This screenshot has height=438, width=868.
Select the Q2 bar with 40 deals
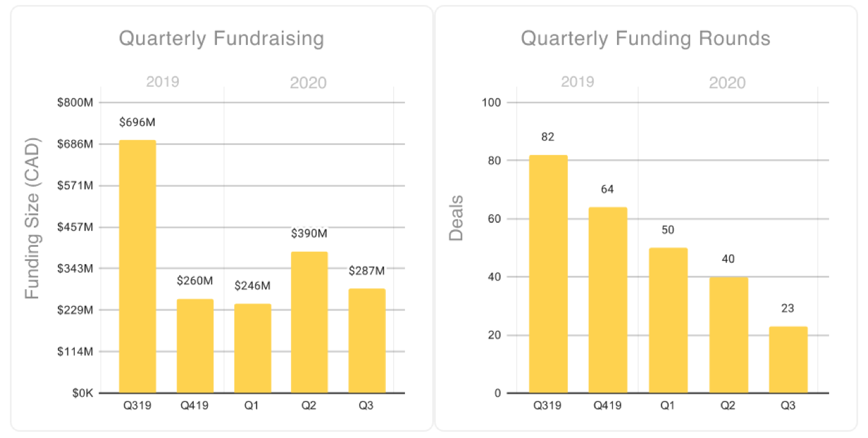click(728, 335)
